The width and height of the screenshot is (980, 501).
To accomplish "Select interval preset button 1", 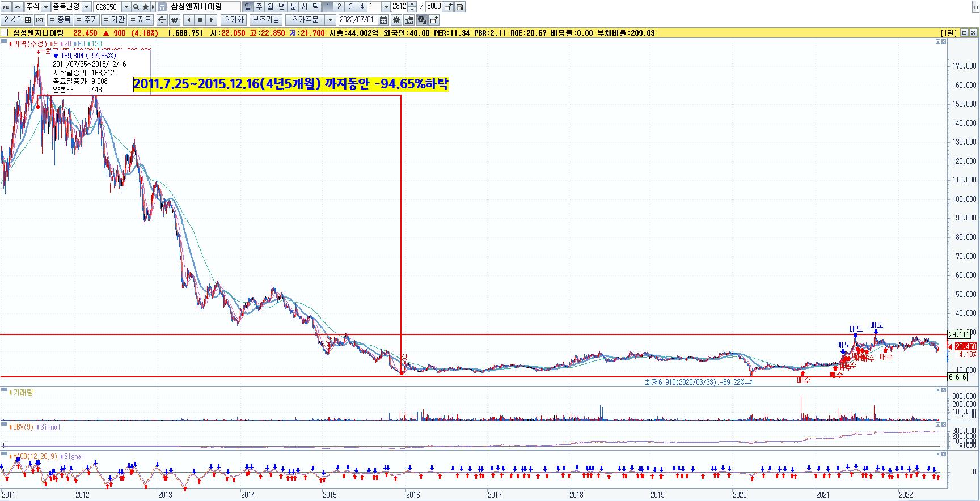I will 328,7.
